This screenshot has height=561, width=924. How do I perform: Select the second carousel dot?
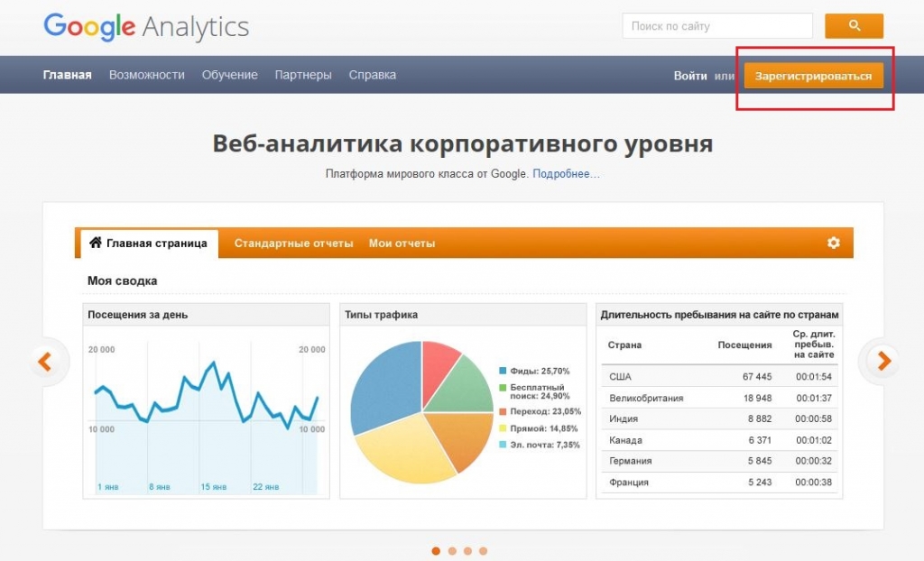(452, 551)
